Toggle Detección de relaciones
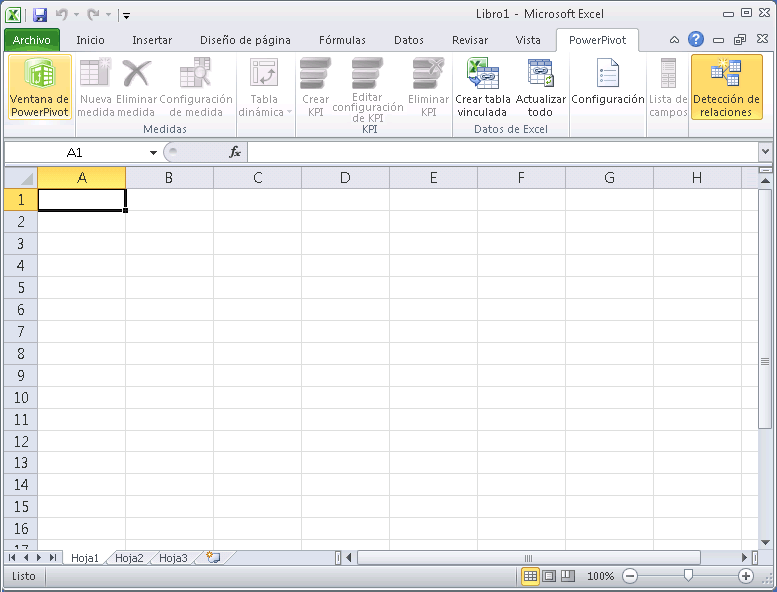Screen dimensions: 777x592 [x=726, y=87]
